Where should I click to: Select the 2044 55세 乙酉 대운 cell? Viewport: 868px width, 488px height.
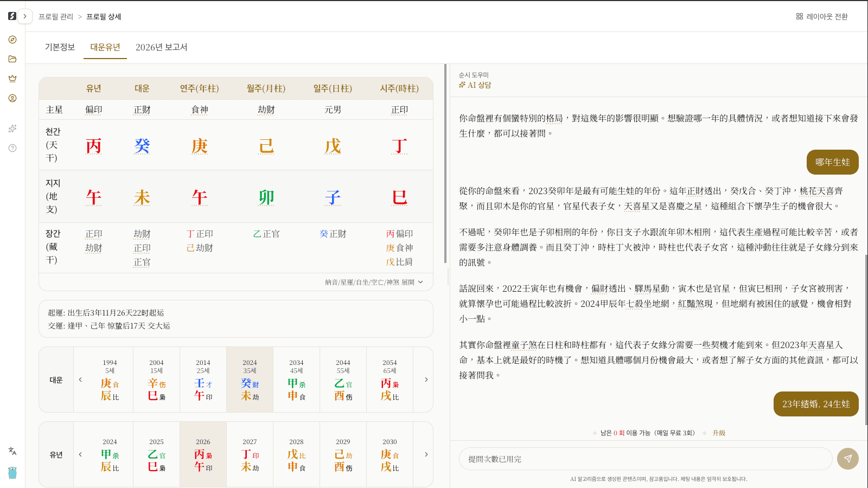tap(343, 380)
